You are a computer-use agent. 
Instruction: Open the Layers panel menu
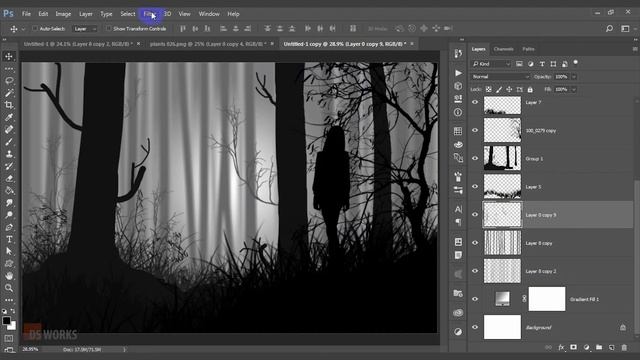[635, 49]
